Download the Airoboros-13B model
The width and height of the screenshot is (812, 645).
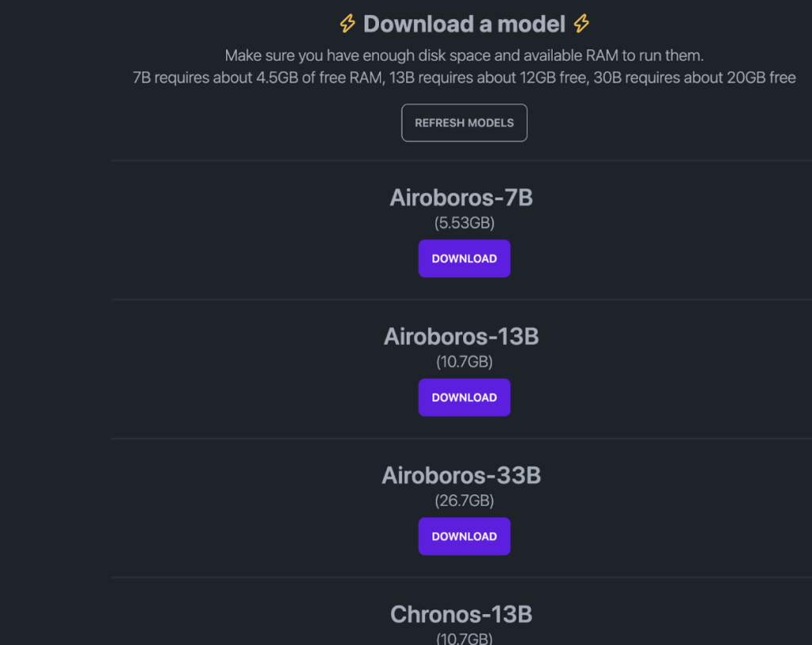(464, 397)
